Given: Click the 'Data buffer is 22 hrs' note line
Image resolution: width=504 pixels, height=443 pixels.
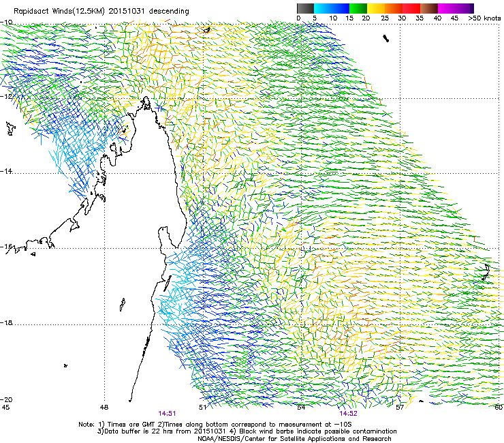Looking at the screenshot, I should (247, 431).
